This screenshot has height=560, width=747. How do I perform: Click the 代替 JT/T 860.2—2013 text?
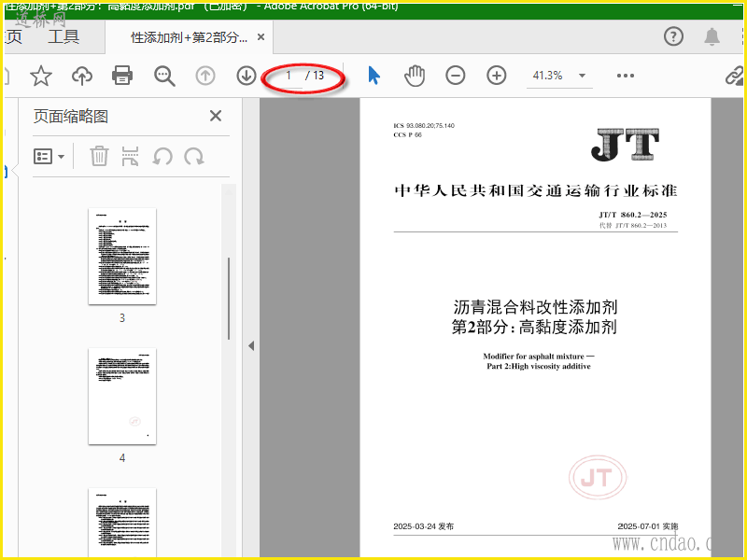click(x=633, y=225)
